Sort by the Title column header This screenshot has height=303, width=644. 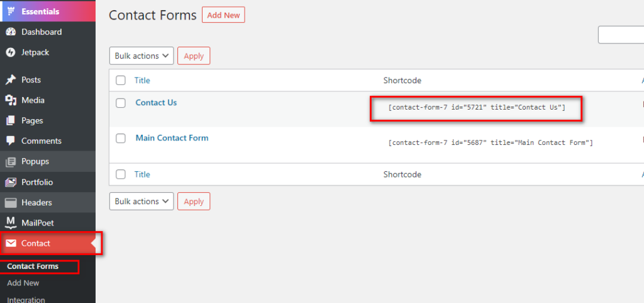coord(142,81)
